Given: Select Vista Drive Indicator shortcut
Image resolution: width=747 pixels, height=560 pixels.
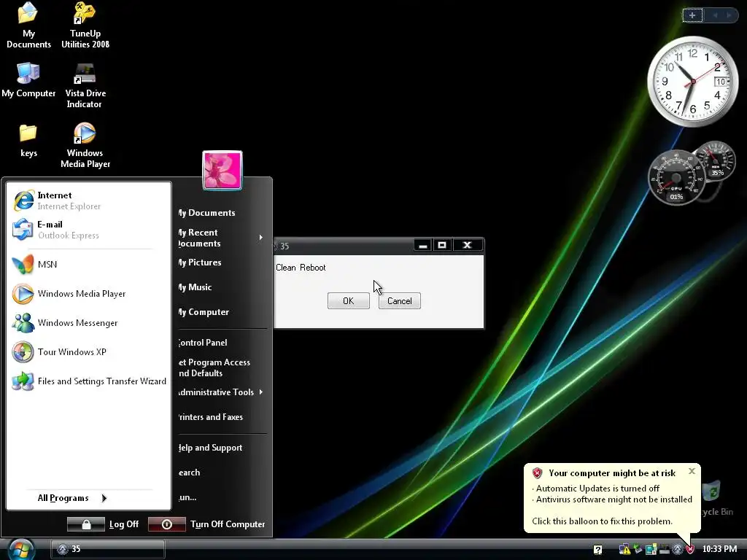Looking at the screenshot, I should tap(85, 86).
